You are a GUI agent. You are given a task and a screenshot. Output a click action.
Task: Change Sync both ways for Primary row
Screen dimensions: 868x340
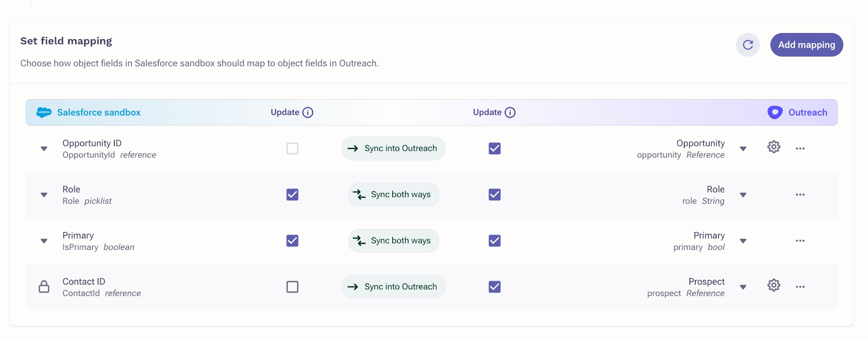click(x=393, y=241)
